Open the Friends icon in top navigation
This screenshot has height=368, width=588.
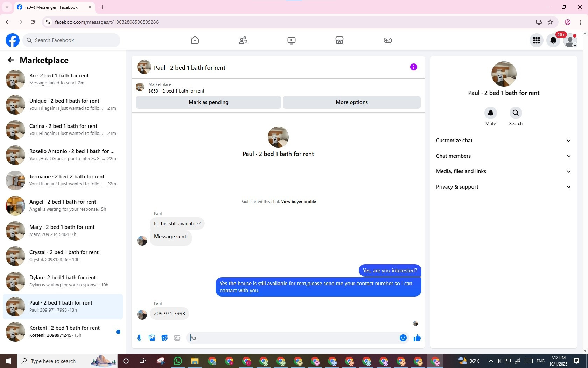pos(243,40)
